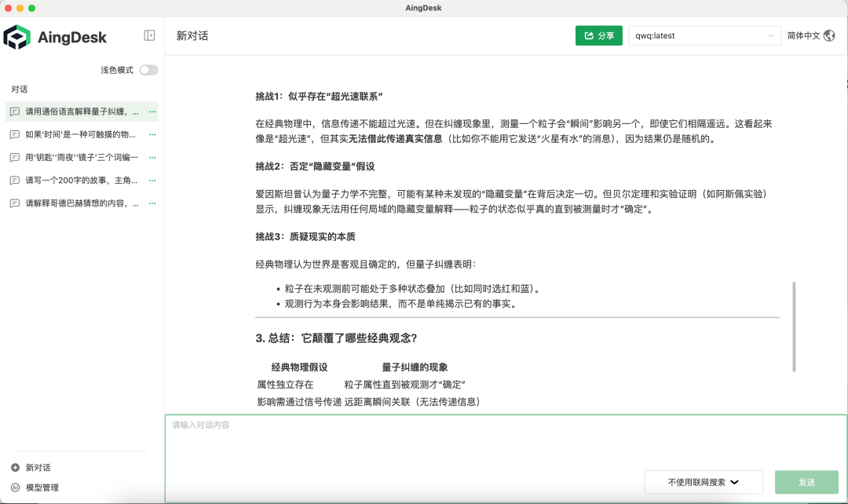Viewport: 848px width, 504px height.
Task: Click chat icon of 用'钥匙' row
Action: click(x=15, y=157)
